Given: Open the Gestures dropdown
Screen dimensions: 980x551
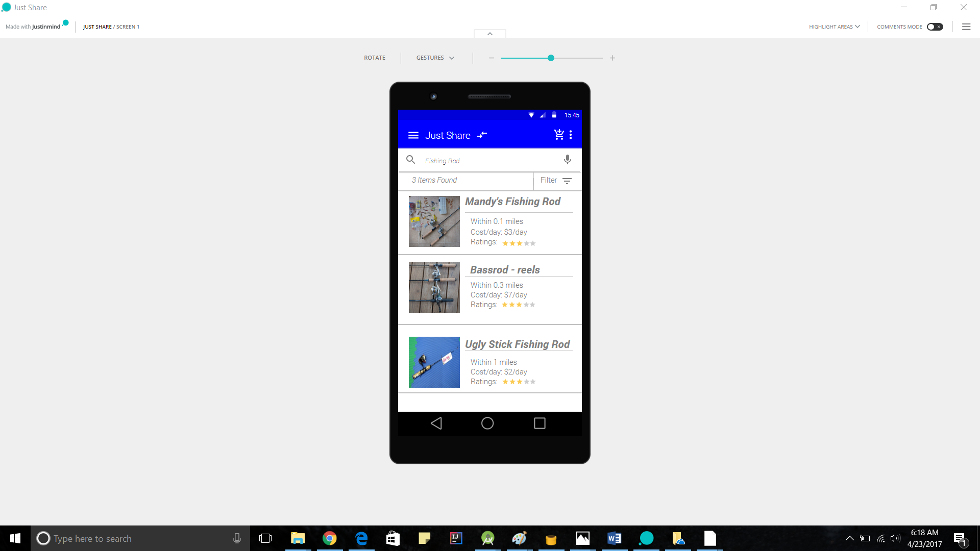Looking at the screenshot, I should coord(435,58).
